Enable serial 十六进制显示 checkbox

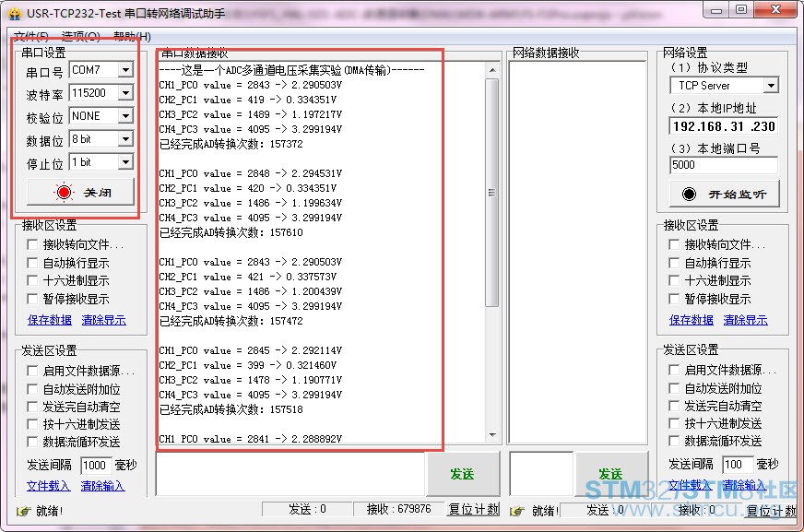[x=32, y=280]
